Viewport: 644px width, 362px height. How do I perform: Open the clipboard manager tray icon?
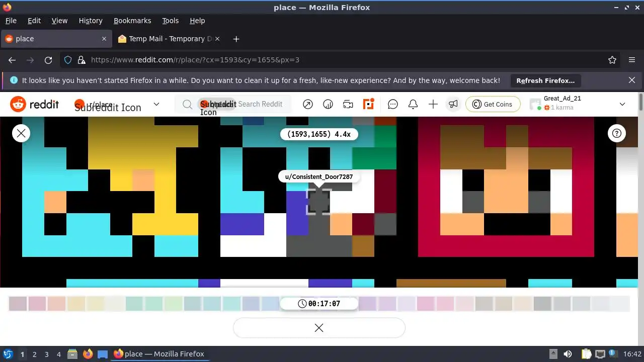pos(587,354)
